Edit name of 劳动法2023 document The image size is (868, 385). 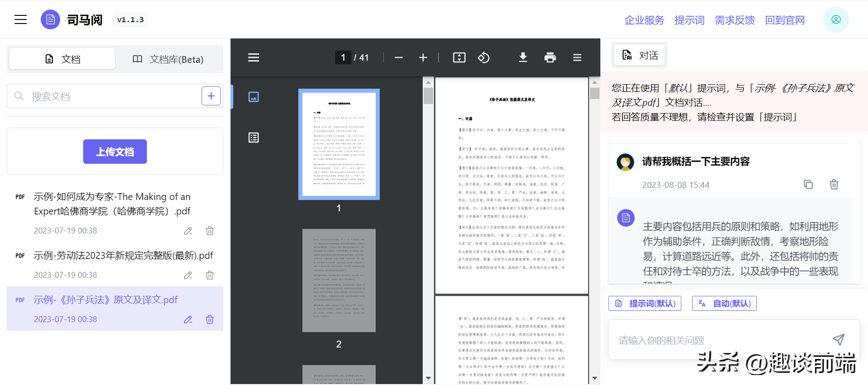tap(188, 275)
